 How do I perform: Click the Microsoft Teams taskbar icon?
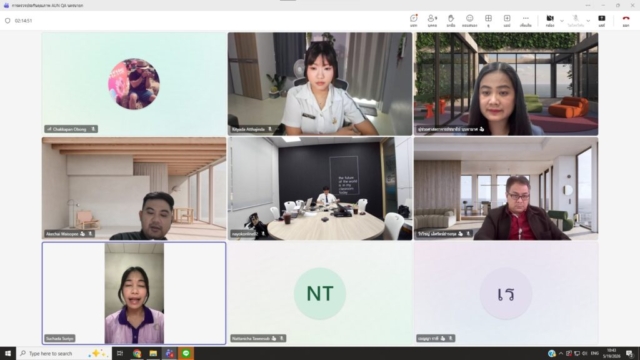tap(169, 353)
